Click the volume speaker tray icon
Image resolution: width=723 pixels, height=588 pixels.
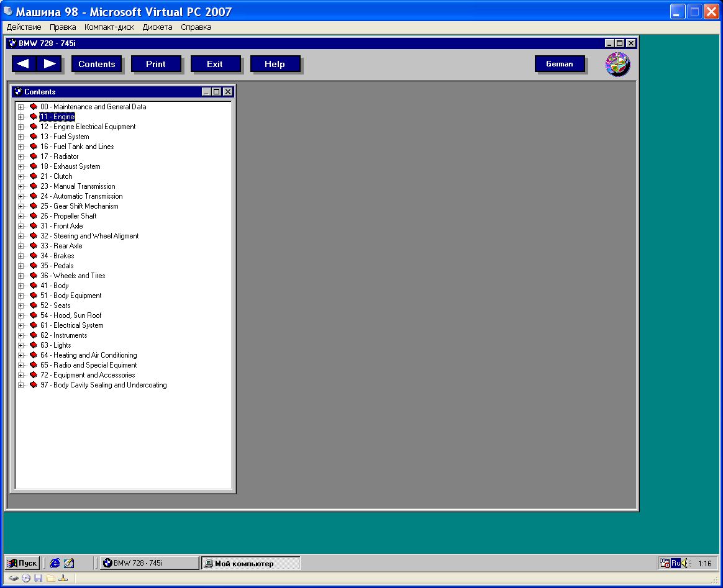coord(685,563)
